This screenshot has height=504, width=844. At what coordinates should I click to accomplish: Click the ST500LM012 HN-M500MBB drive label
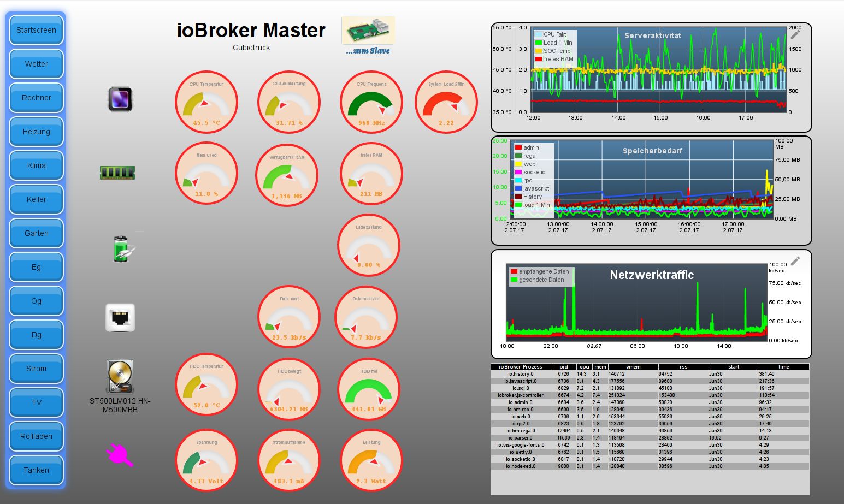(120, 405)
